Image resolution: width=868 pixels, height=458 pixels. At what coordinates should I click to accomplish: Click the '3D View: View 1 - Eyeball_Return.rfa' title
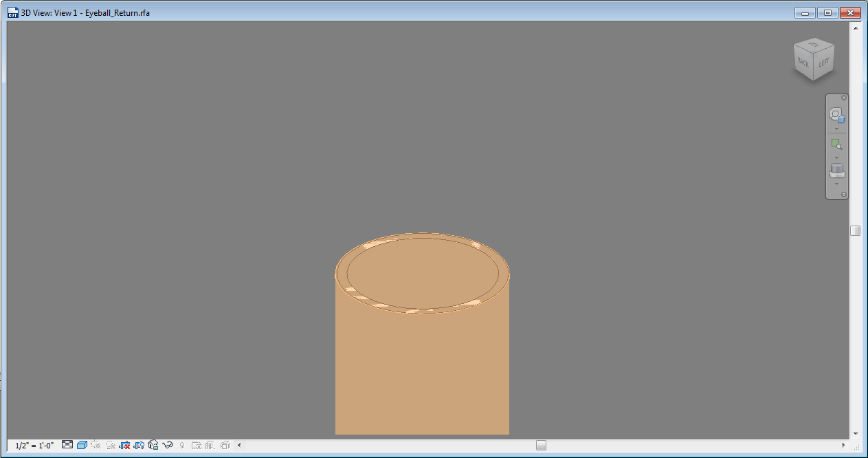coord(85,13)
